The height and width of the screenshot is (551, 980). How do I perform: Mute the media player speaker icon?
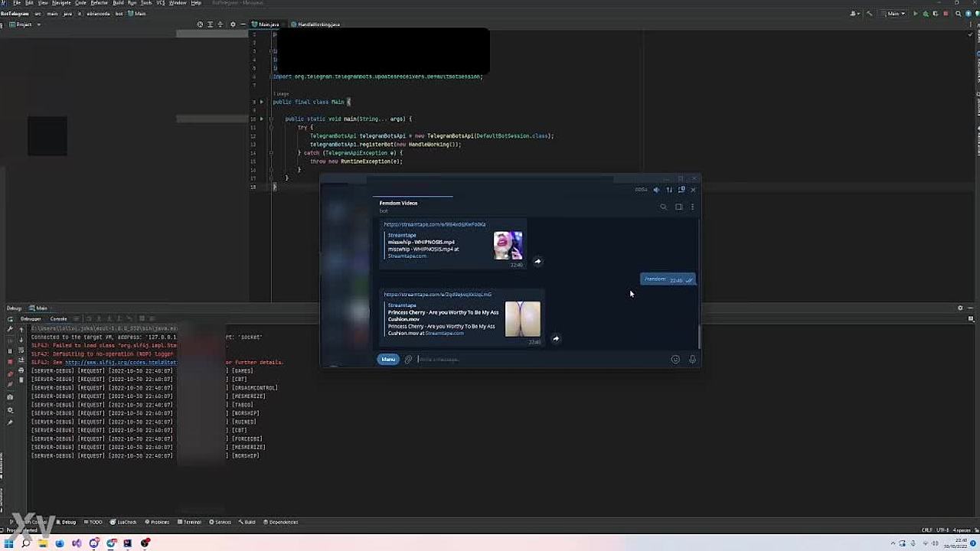(x=656, y=190)
